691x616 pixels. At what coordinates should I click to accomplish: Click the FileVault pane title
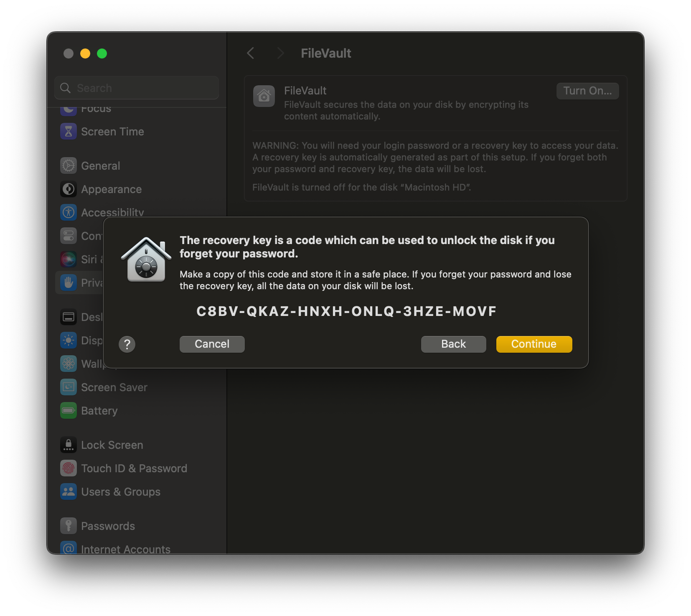point(326,53)
